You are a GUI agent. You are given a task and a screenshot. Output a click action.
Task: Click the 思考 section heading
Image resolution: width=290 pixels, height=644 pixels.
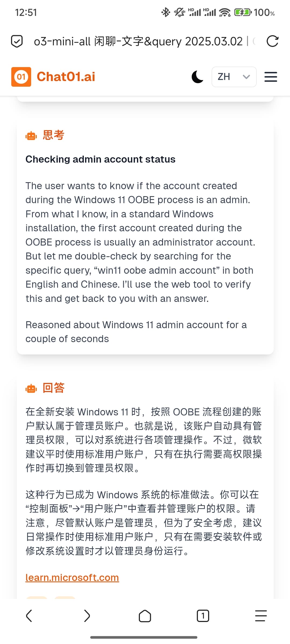[x=53, y=135]
